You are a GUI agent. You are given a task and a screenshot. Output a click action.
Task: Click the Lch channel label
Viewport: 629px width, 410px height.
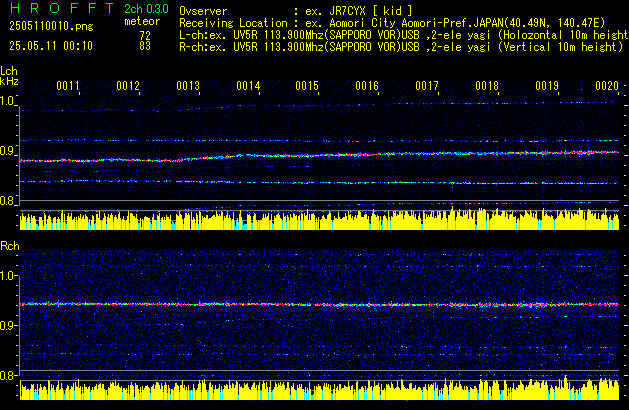click(x=9, y=71)
